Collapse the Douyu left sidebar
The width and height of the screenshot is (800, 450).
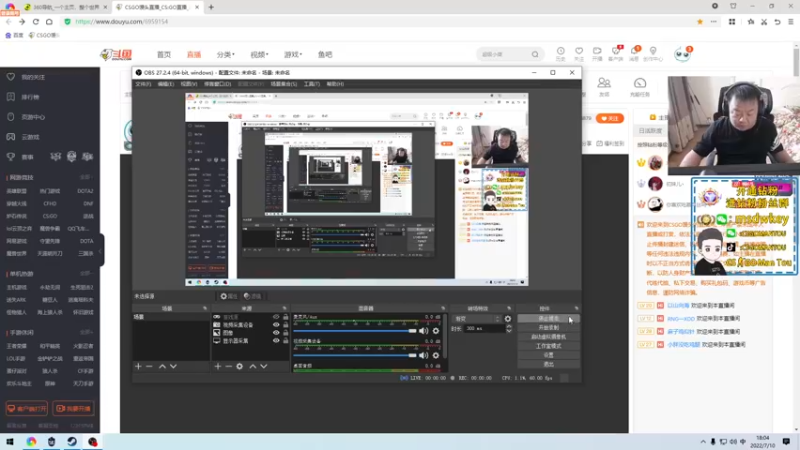[x=101, y=250]
